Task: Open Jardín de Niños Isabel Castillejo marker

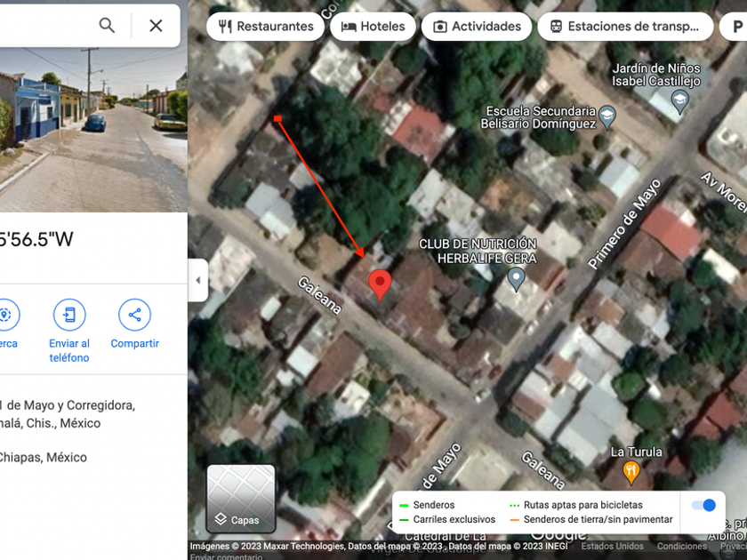Action: point(679,102)
